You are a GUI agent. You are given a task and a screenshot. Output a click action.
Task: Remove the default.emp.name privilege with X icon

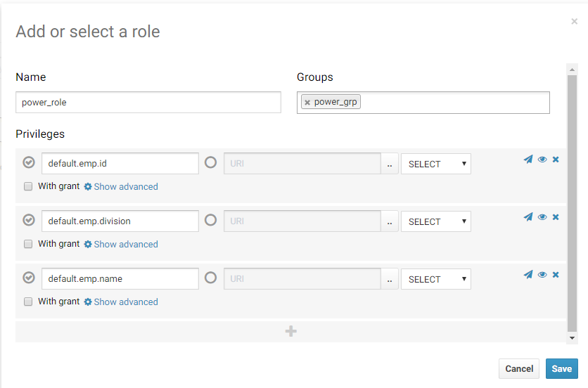(556, 275)
